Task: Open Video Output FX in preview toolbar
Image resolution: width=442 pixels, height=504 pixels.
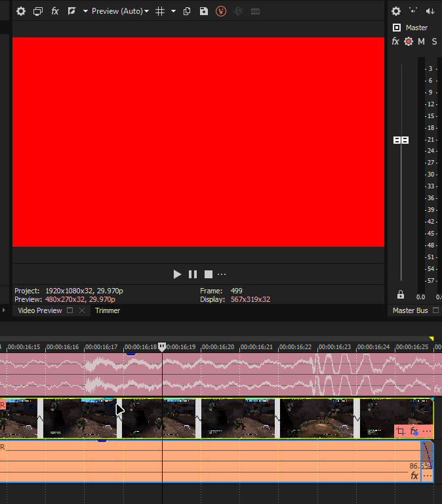Action: tap(55, 11)
